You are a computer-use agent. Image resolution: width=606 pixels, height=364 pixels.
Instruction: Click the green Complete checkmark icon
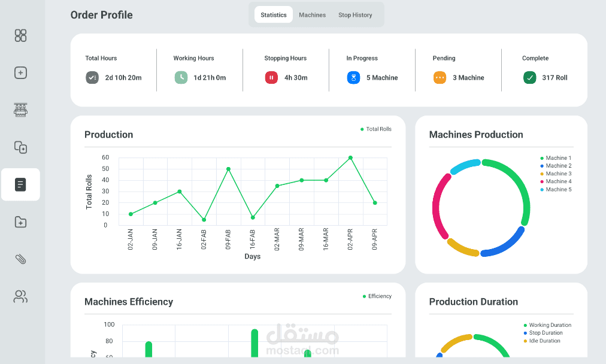coord(530,78)
